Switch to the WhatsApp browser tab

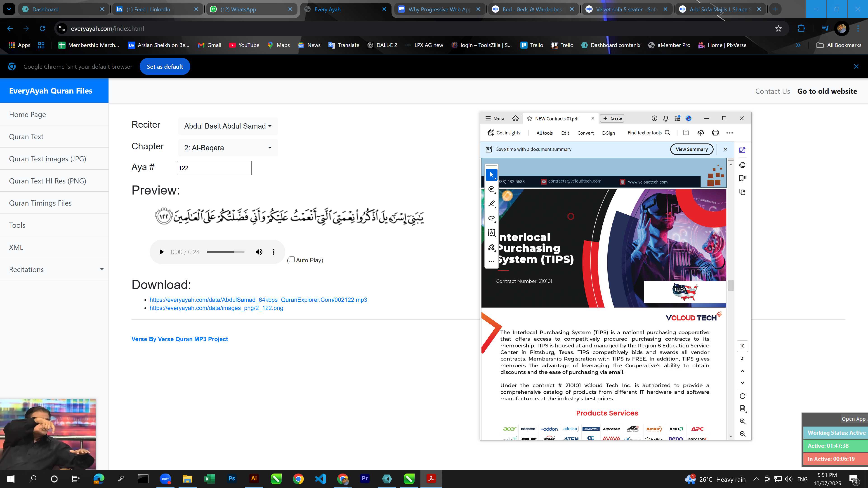pyautogui.click(x=251, y=9)
